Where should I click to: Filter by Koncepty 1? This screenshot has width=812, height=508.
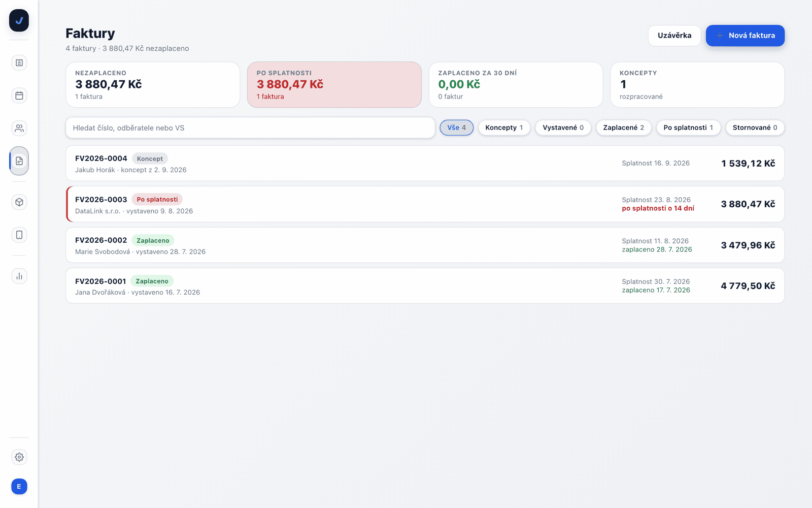(x=504, y=128)
